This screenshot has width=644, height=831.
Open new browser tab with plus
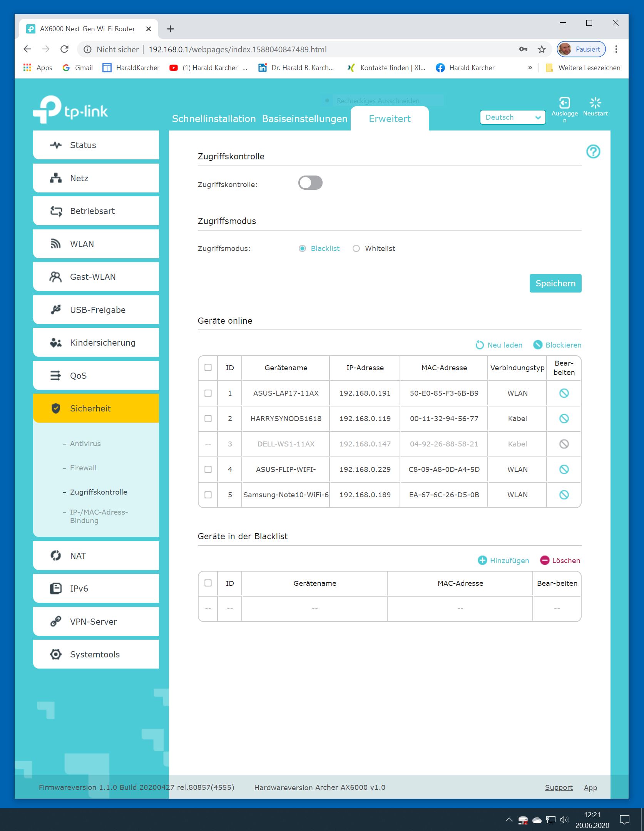pos(171,29)
